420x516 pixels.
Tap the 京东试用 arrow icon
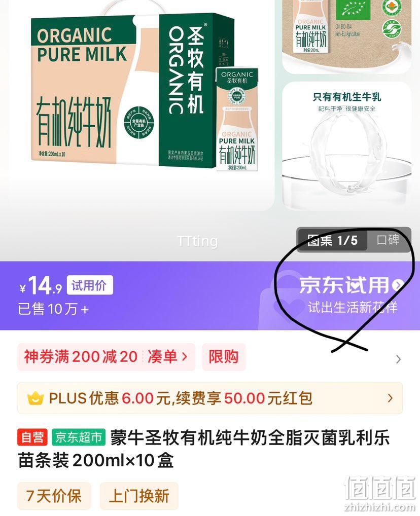click(x=398, y=285)
